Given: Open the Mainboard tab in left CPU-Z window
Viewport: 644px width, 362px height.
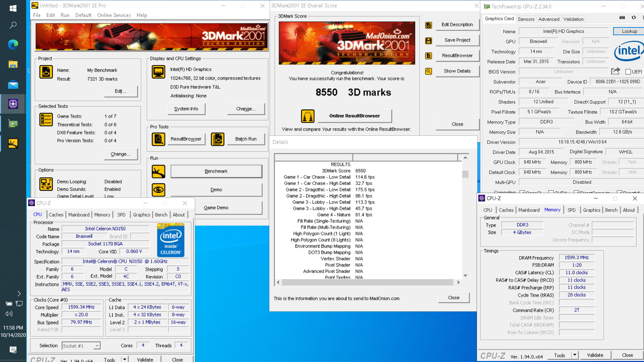Looking at the screenshot, I should (79, 215).
